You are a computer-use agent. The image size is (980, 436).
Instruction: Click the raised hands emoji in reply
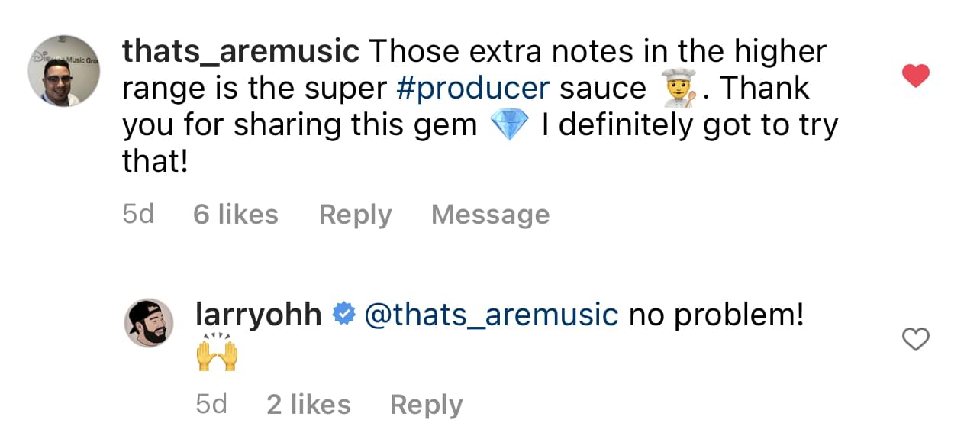pos(218,355)
